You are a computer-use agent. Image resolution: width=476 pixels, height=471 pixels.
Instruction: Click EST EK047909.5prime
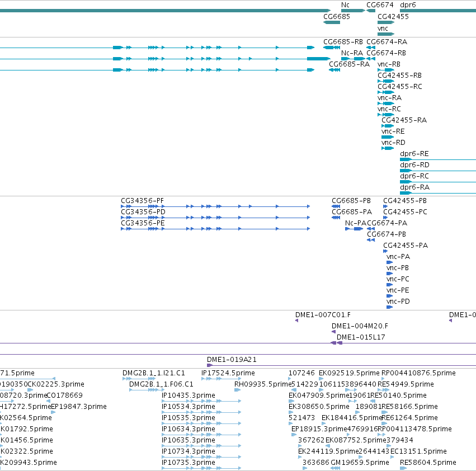[x=319, y=395]
